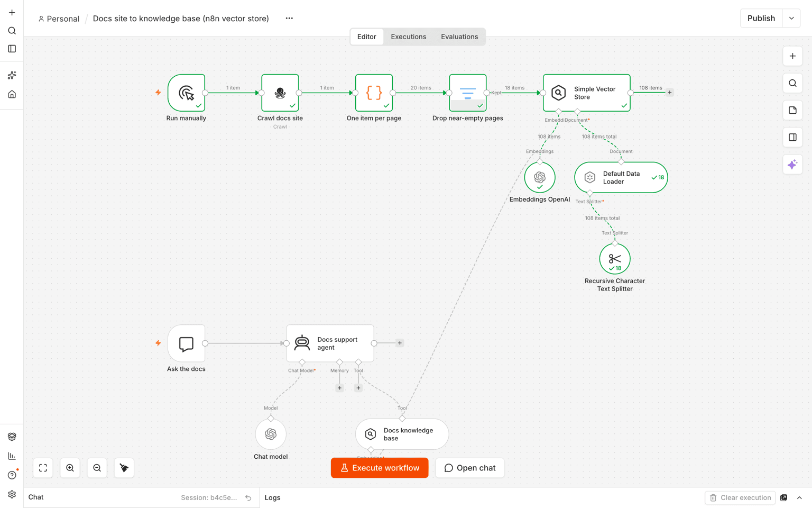
Task: Click the Publish button
Action: point(761,18)
